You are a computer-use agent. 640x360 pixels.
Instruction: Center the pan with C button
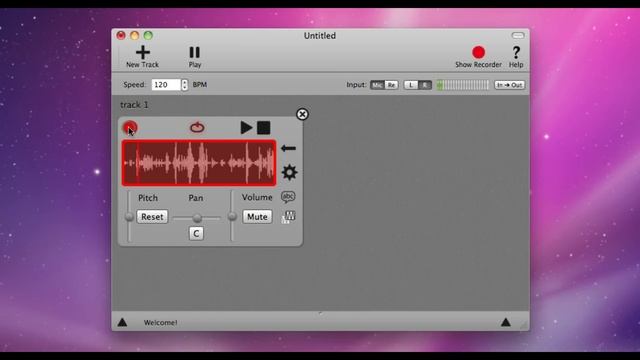(196, 233)
